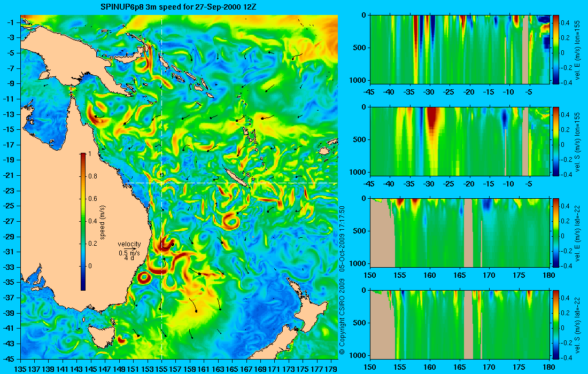This screenshot has width=588, height=374.
Task: Click the "vel. S (m/s) lat=-22" label
Action: tap(577, 324)
